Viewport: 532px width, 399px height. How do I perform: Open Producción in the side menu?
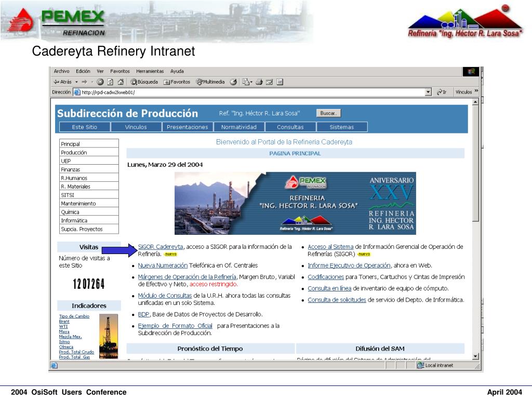click(89, 152)
